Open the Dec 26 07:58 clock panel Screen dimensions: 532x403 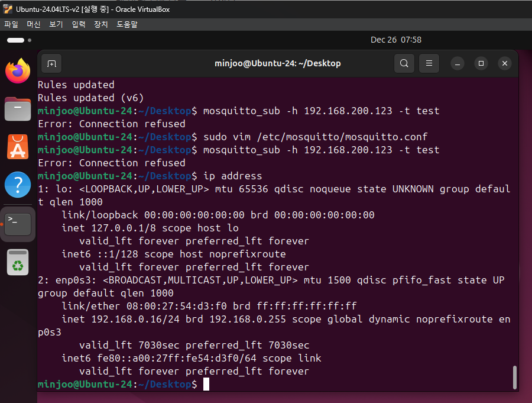pos(396,40)
